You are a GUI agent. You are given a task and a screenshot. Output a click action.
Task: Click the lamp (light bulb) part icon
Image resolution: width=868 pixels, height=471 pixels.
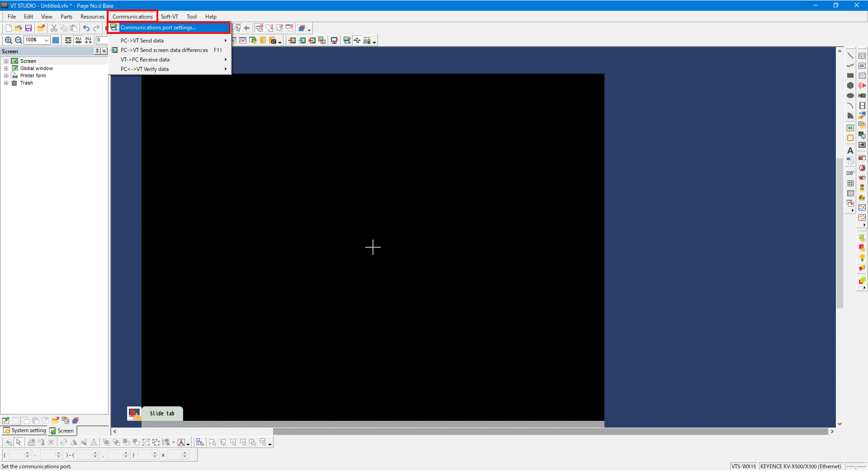coord(862,258)
